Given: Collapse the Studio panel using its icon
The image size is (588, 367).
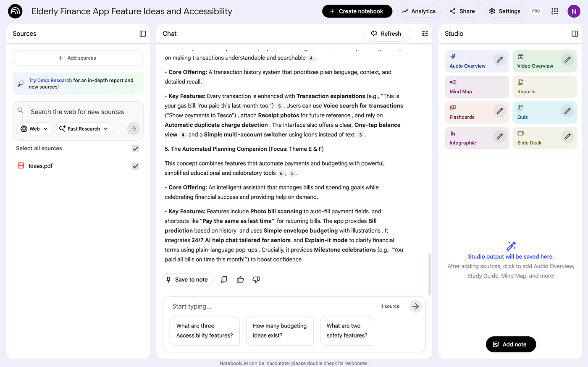Looking at the screenshot, I should pyautogui.click(x=575, y=34).
